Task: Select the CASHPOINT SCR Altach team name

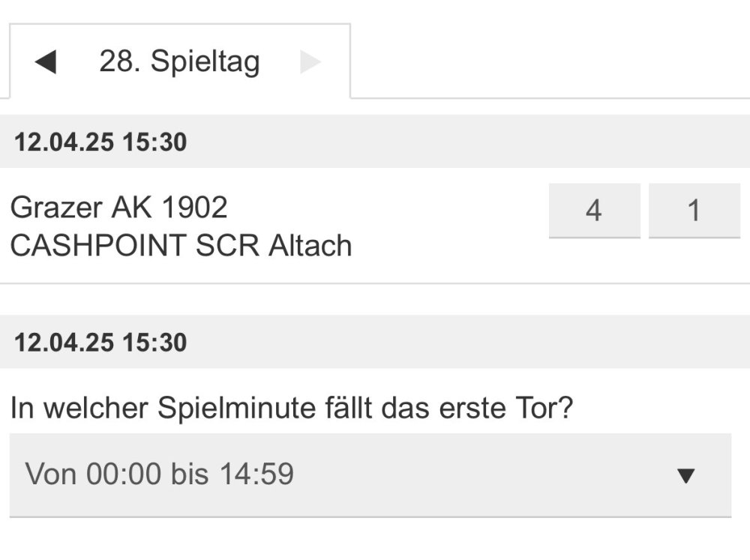Action: (x=181, y=245)
